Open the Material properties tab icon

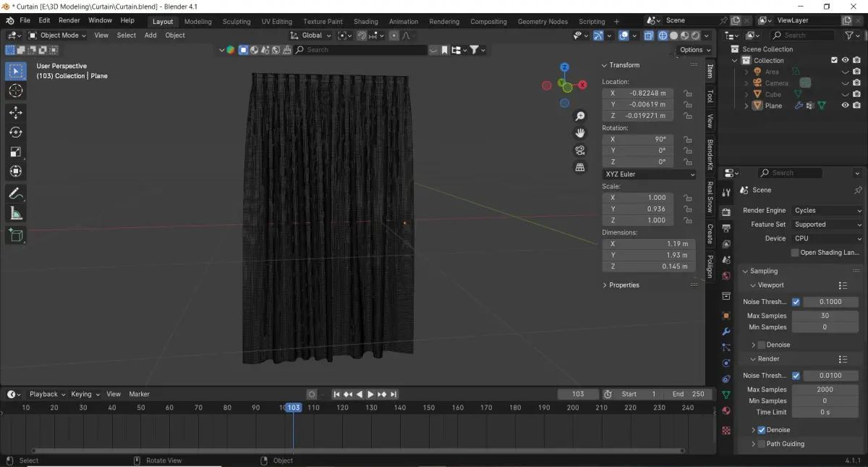[726, 411]
